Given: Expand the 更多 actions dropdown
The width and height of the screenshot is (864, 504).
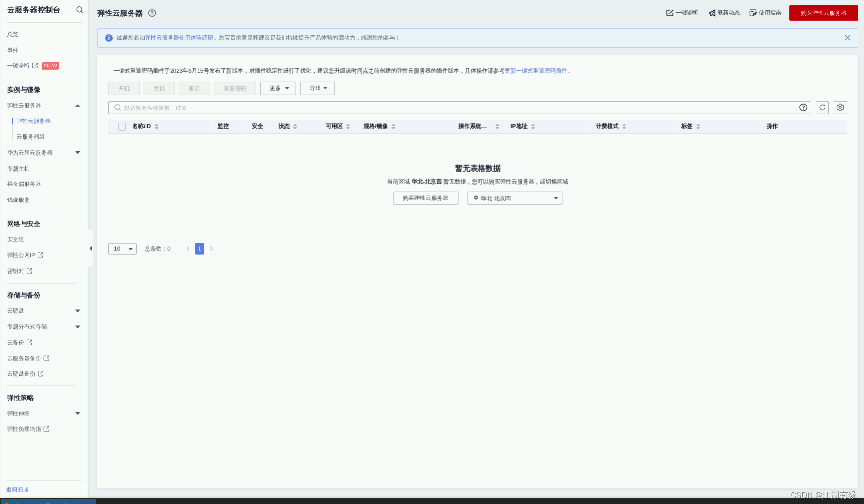Looking at the screenshot, I should point(278,88).
